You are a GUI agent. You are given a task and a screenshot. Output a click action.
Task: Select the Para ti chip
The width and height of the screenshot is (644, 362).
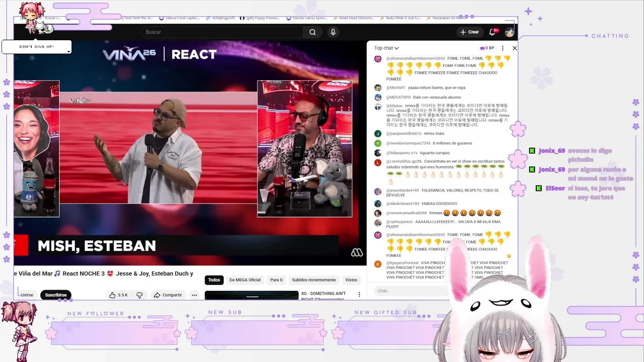coord(276,280)
